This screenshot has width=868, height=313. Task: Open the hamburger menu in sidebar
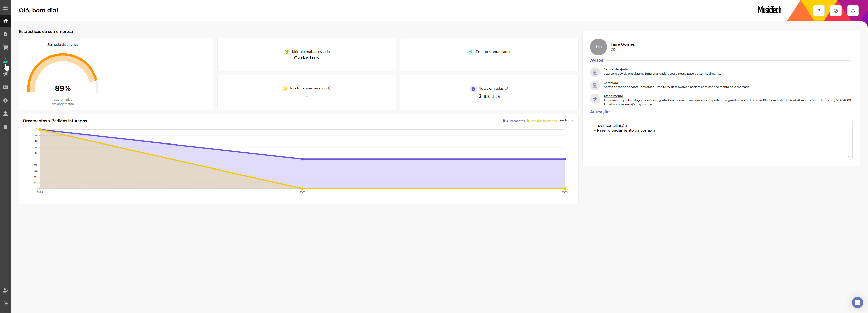[x=5, y=7]
